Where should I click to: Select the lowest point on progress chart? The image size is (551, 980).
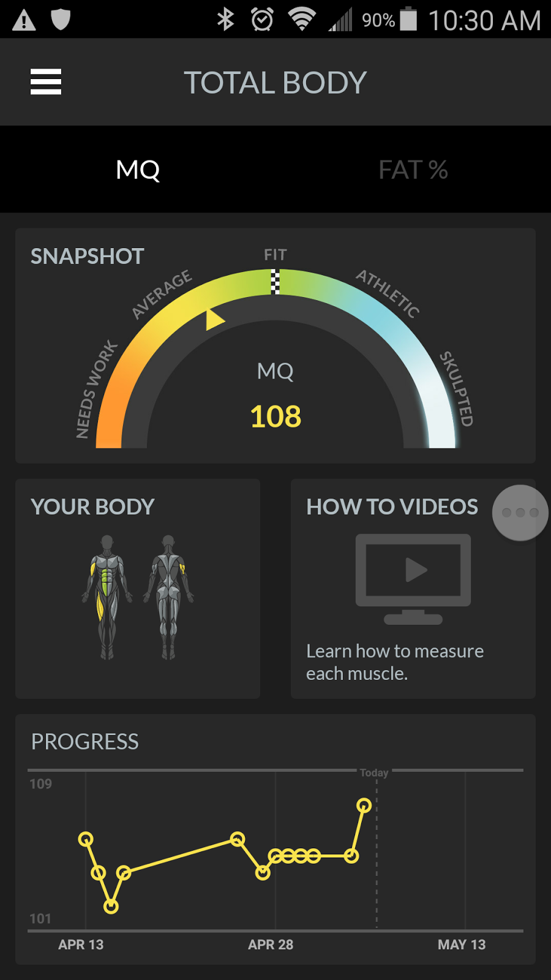[111, 907]
